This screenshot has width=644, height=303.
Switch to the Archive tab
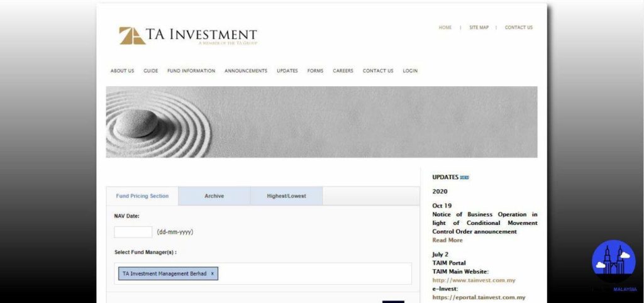214,196
